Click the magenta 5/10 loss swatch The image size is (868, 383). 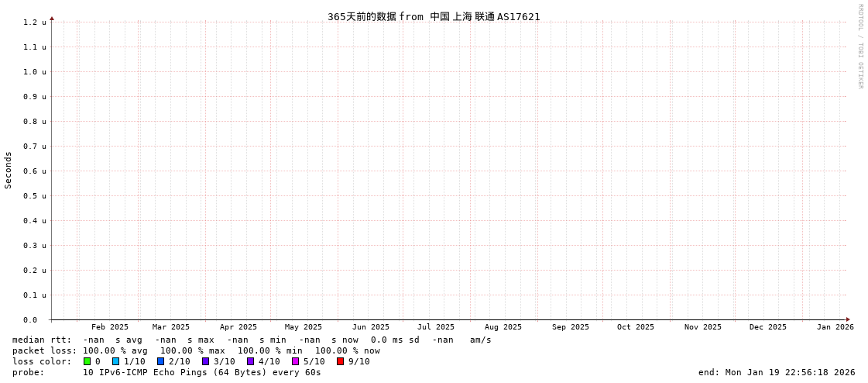coord(295,361)
